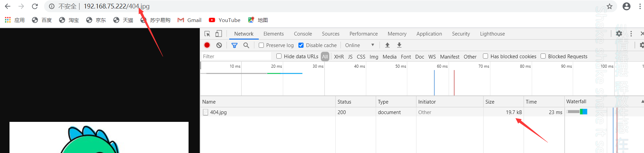Export the HAR file
This screenshot has height=153, width=644.
coord(399,45)
